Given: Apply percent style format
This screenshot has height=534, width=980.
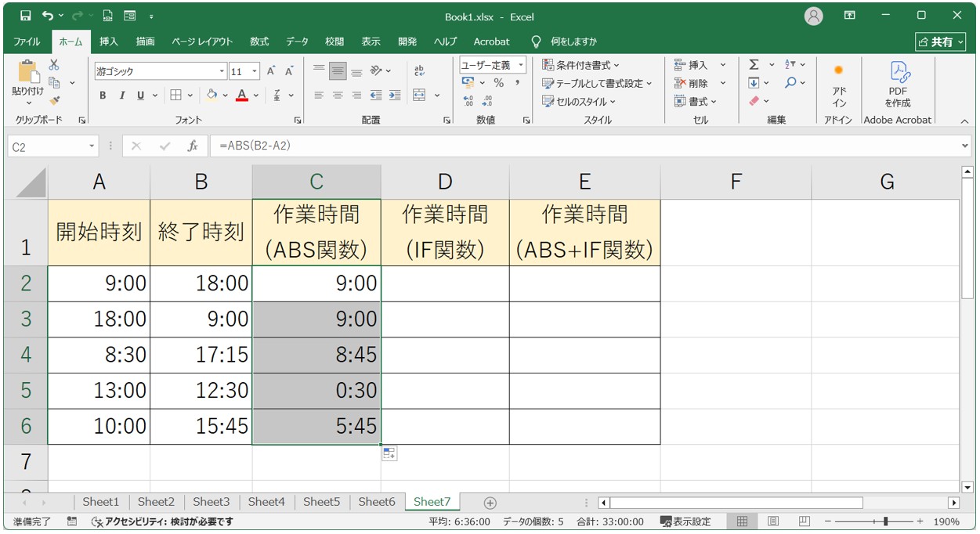Looking at the screenshot, I should 498,83.
